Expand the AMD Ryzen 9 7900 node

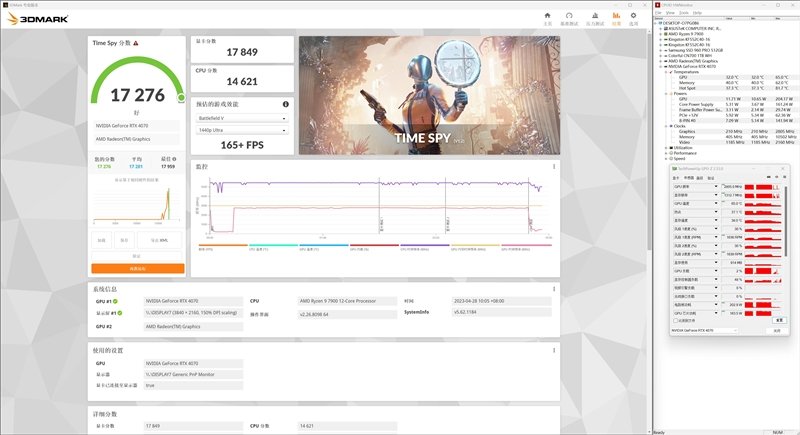[x=661, y=34]
